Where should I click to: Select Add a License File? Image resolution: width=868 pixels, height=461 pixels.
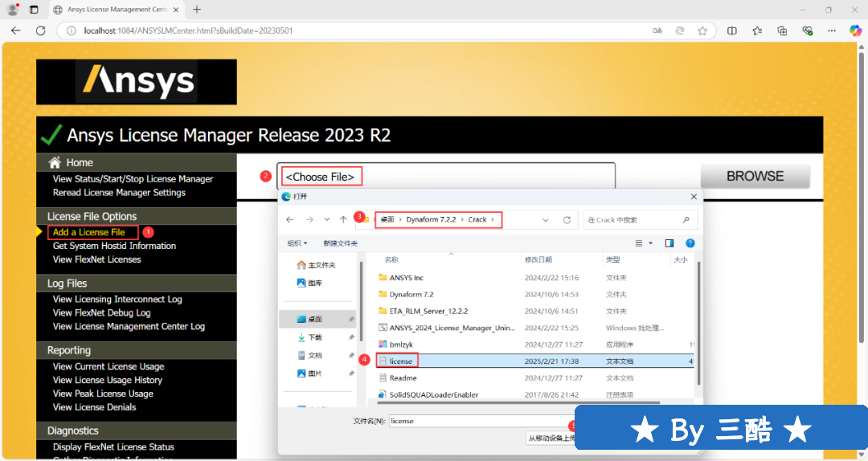click(88, 232)
